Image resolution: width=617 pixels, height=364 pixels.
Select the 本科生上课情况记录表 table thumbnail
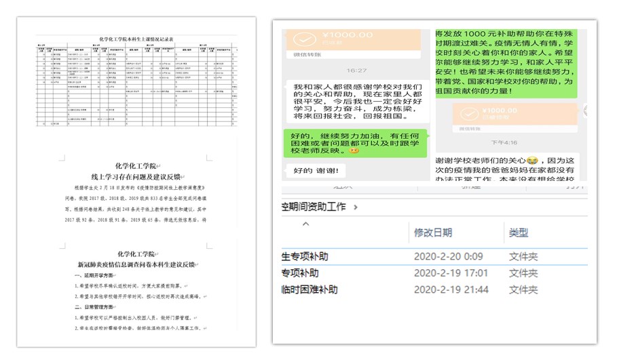(136, 84)
